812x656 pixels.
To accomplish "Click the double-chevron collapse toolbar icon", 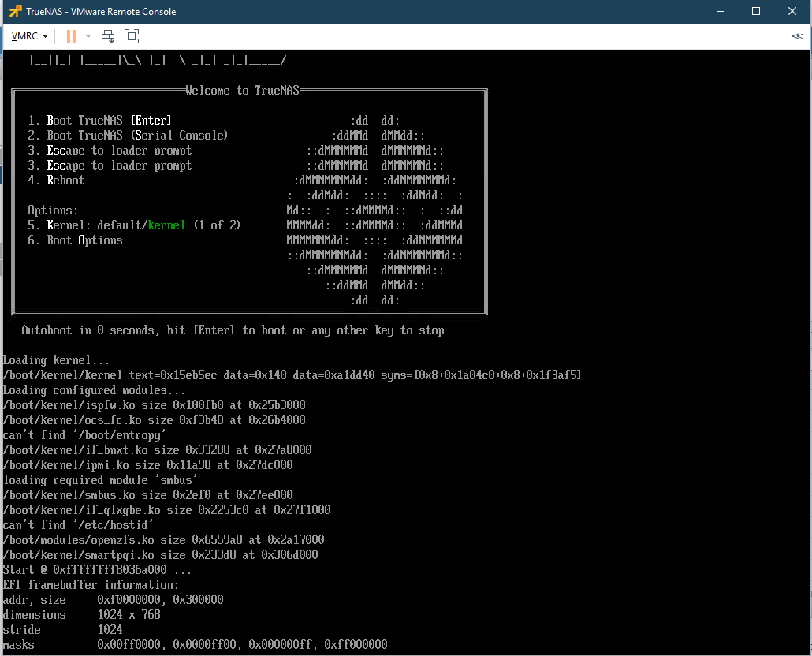I will pos(798,36).
